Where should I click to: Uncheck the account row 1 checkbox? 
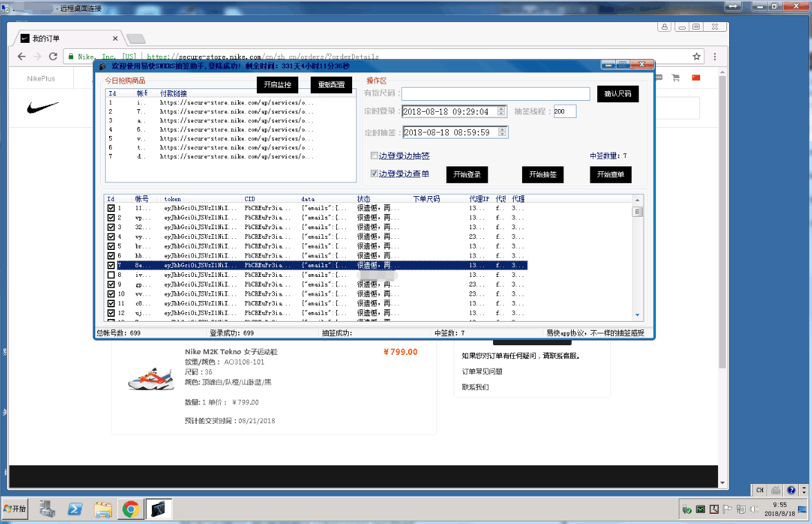(110, 208)
